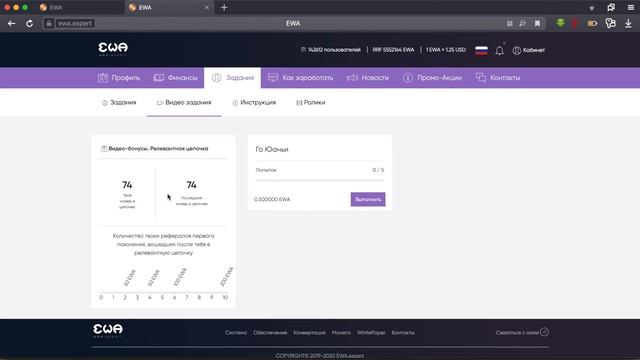This screenshot has height=360, width=640.
Task: Close the active EWA tab
Action: coord(207,8)
